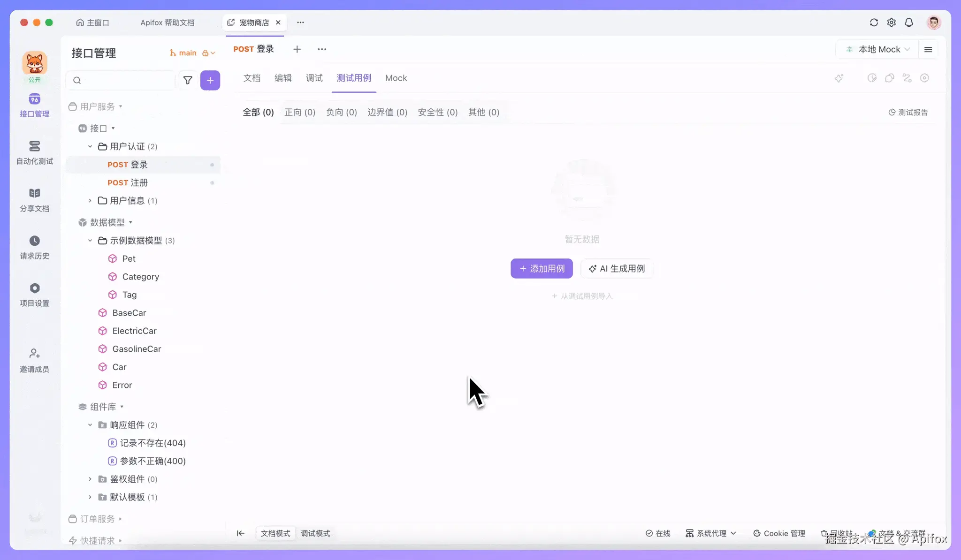
Task: Select the 边界值 (0) filter tab
Action: pos(387,112)
